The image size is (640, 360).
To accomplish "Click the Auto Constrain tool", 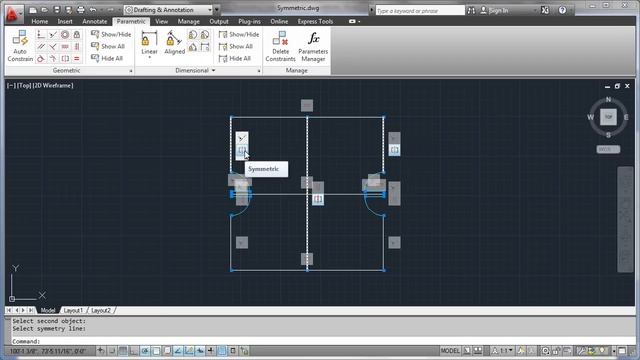I will (20, 46).
